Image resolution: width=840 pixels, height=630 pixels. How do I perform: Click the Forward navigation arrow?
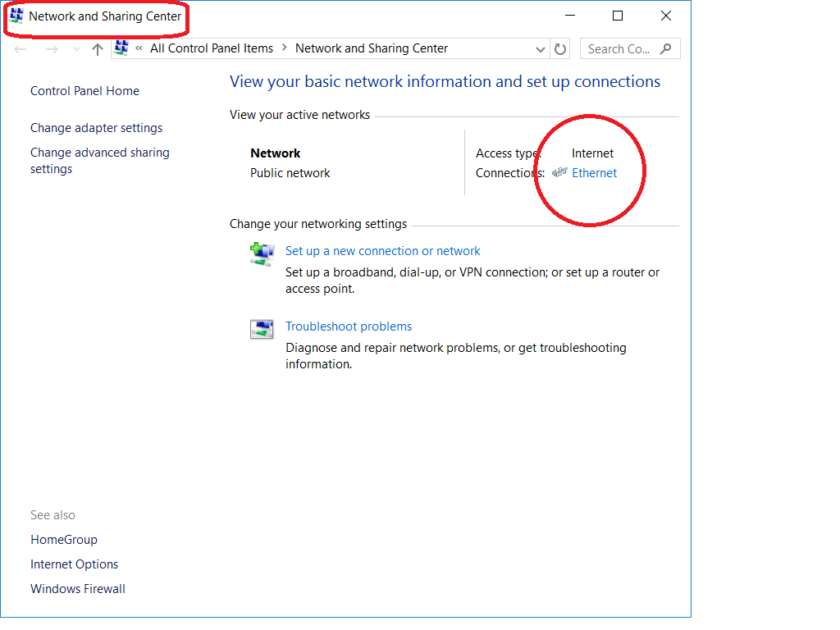[52, 49]
